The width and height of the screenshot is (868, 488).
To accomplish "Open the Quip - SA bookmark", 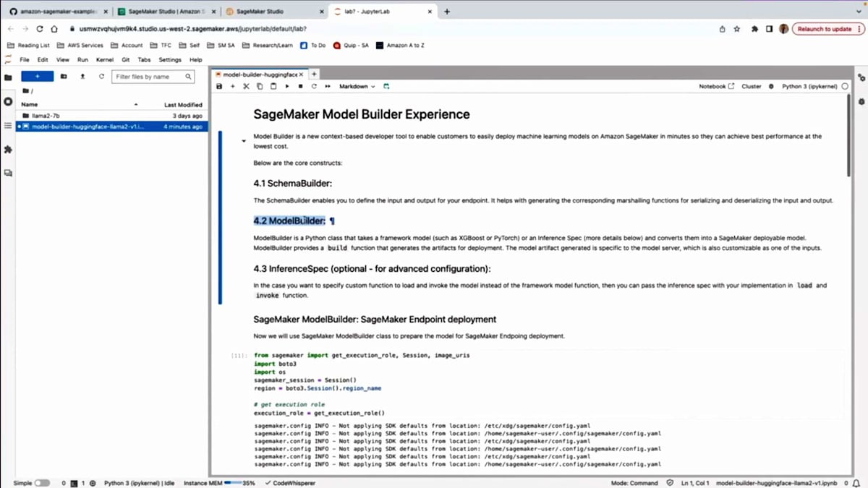I will pos(351,46).
